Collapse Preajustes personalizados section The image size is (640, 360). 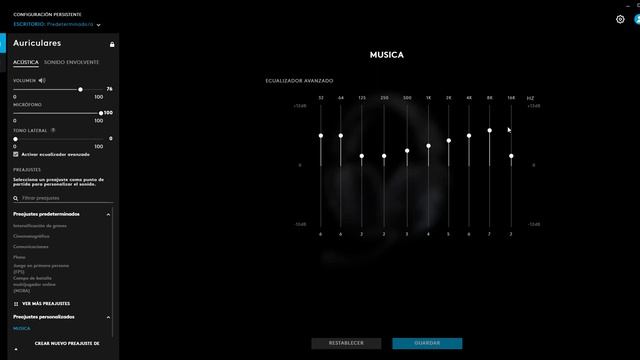[x=108, y=317]
